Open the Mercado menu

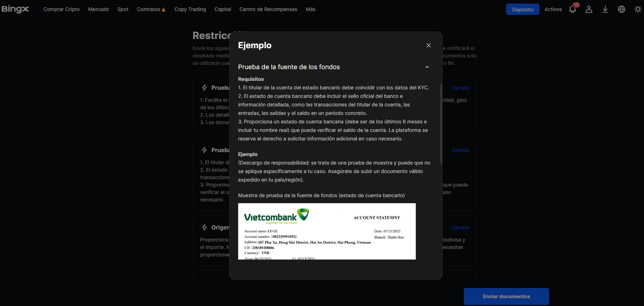click(x=98, y=9)
